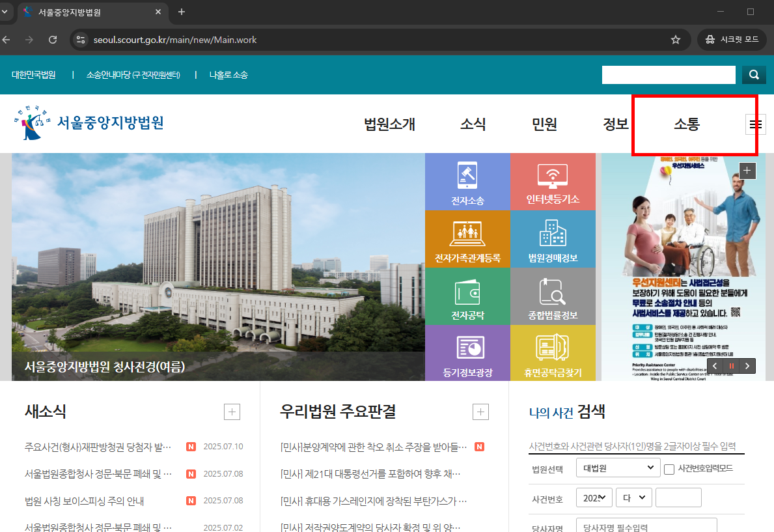Go back in browser history

[x=7, y=40]
